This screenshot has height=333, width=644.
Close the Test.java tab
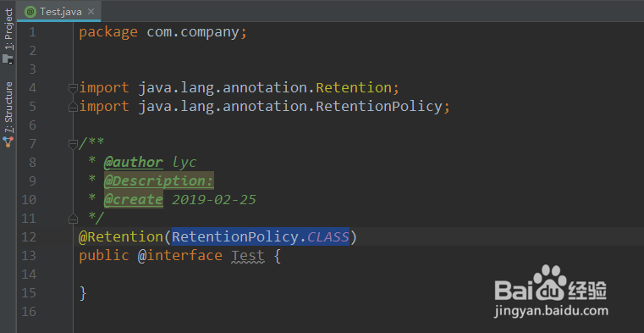(x=91, y=12)
